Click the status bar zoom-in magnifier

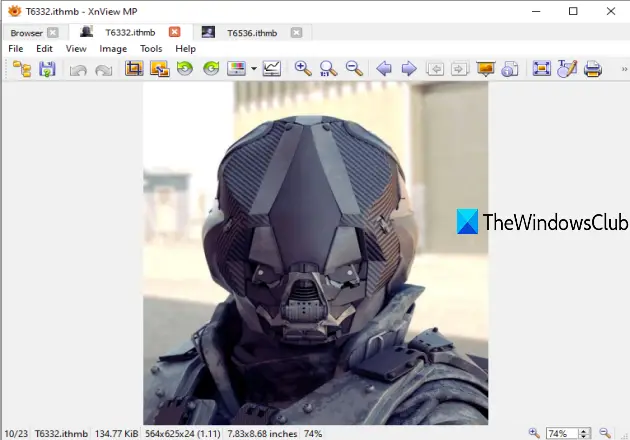coord(534,433)
